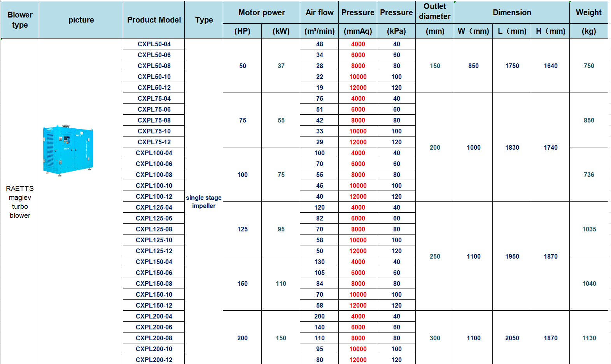Click model cell CXPL125-10
The height and width of the screenshot is (364, 611).
[x=154, y=240]
